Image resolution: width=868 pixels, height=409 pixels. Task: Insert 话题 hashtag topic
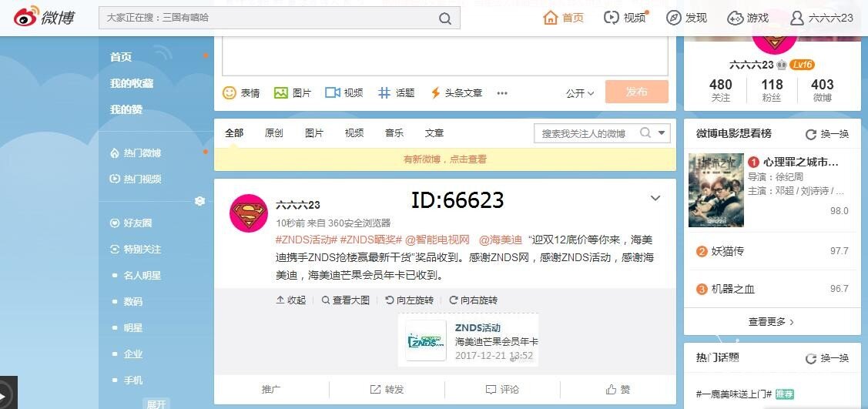[x=397, y=93]
